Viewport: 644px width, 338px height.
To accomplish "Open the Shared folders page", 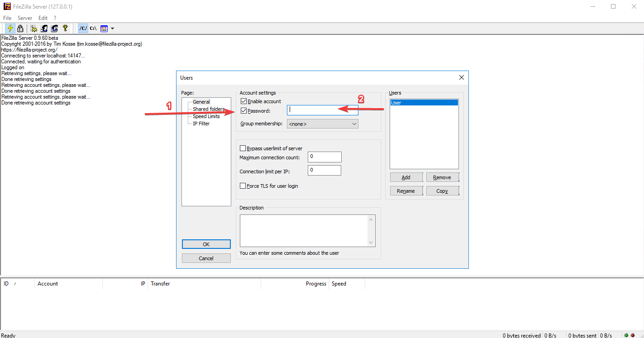I will click(x=209, y=109).
